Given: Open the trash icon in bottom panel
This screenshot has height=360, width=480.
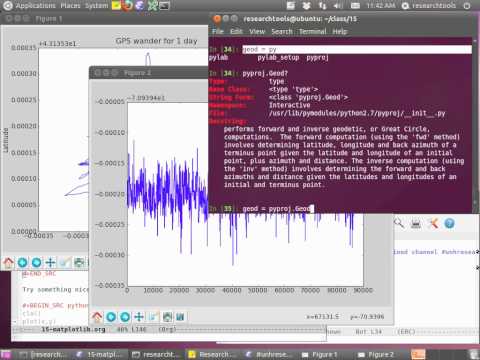Looking at the screenshot, I should pos(474,354).
